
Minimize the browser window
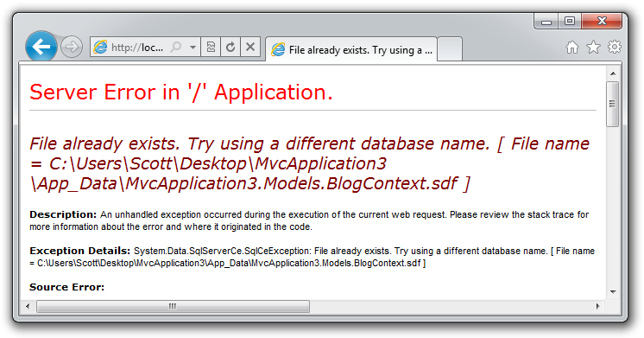point(546,21)
